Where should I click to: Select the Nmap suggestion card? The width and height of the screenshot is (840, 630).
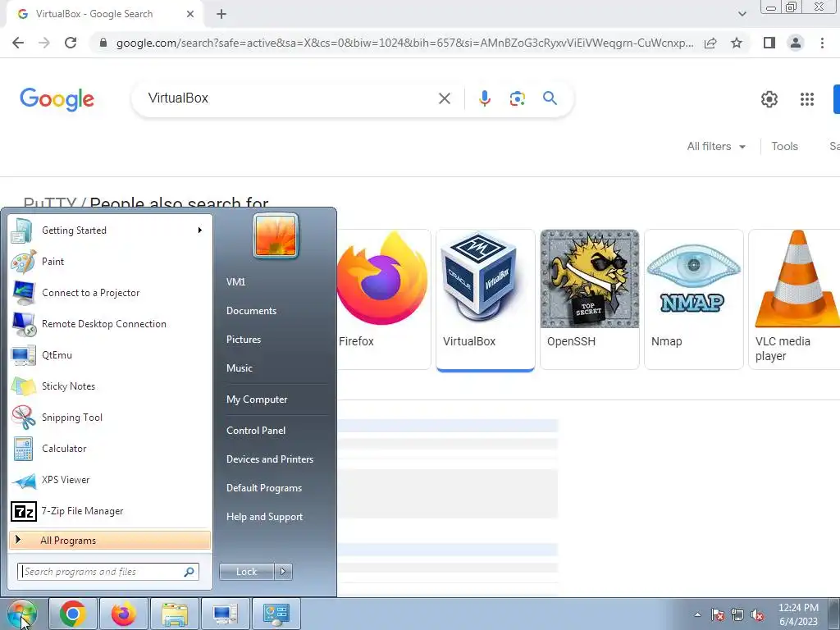pos(694,299)
